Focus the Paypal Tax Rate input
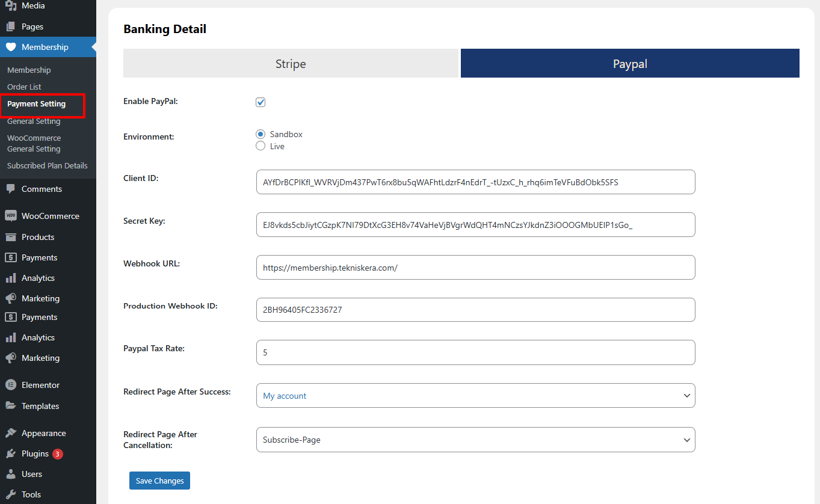 click(475, 352)
